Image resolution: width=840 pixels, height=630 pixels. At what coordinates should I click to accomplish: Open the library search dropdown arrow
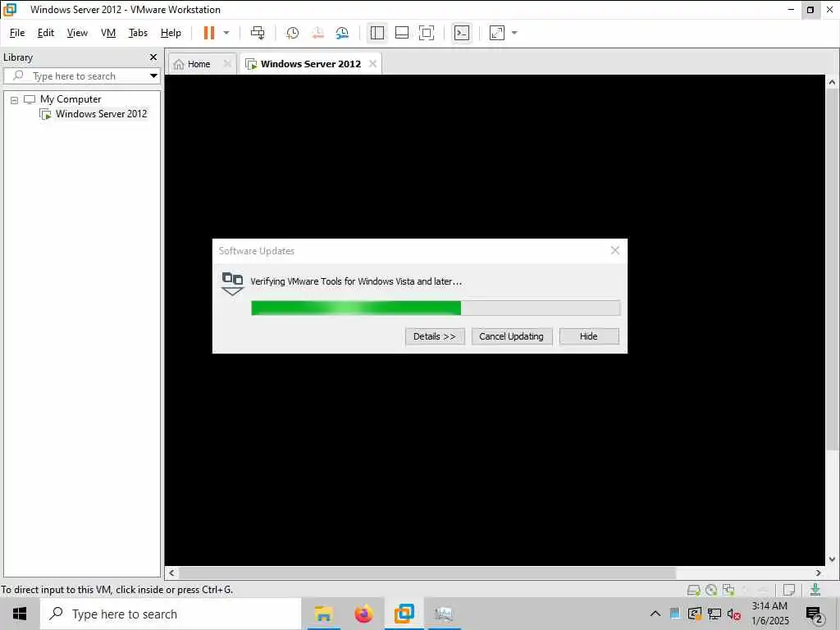153,75
